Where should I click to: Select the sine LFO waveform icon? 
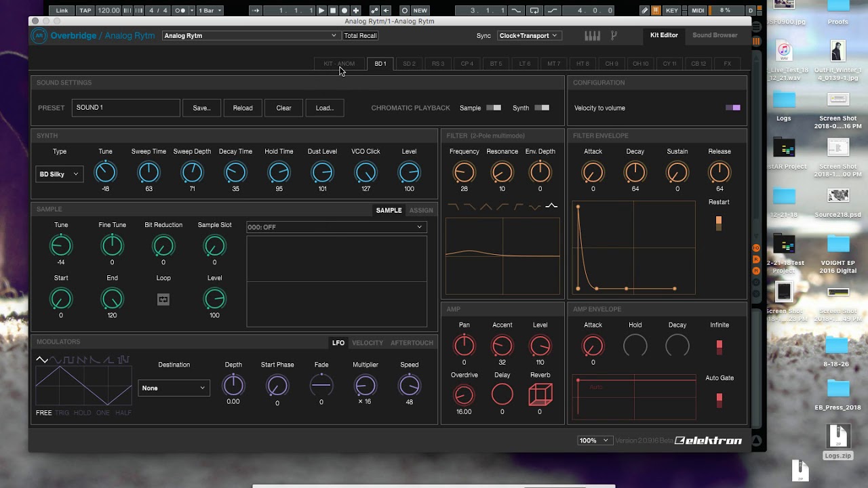pos(56,359)
